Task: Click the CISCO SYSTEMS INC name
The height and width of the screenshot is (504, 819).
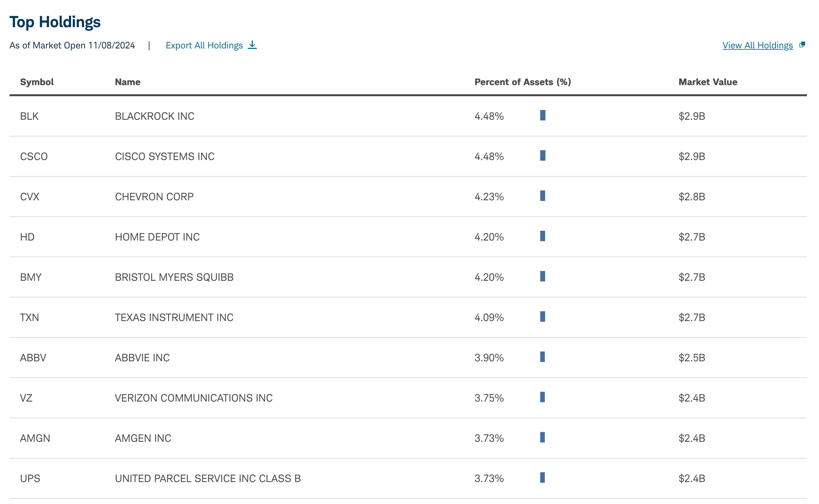Action: (x=165, y=157)
